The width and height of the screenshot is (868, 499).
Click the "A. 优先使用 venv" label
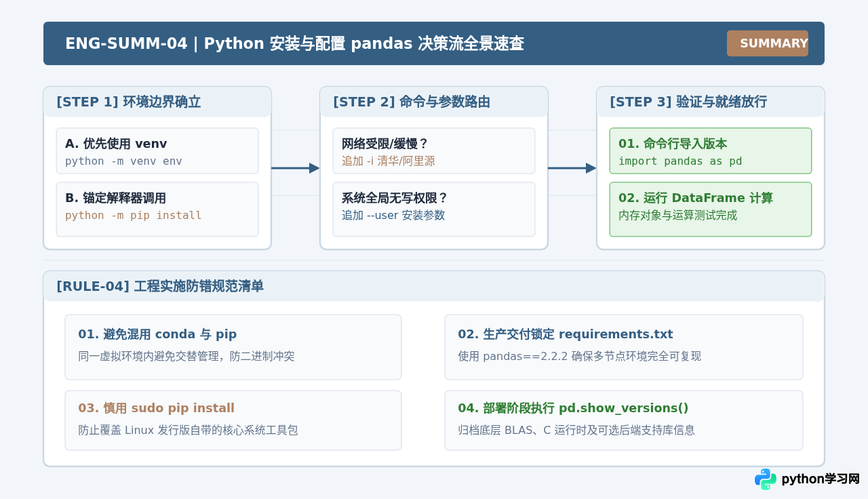pos(116,144)
